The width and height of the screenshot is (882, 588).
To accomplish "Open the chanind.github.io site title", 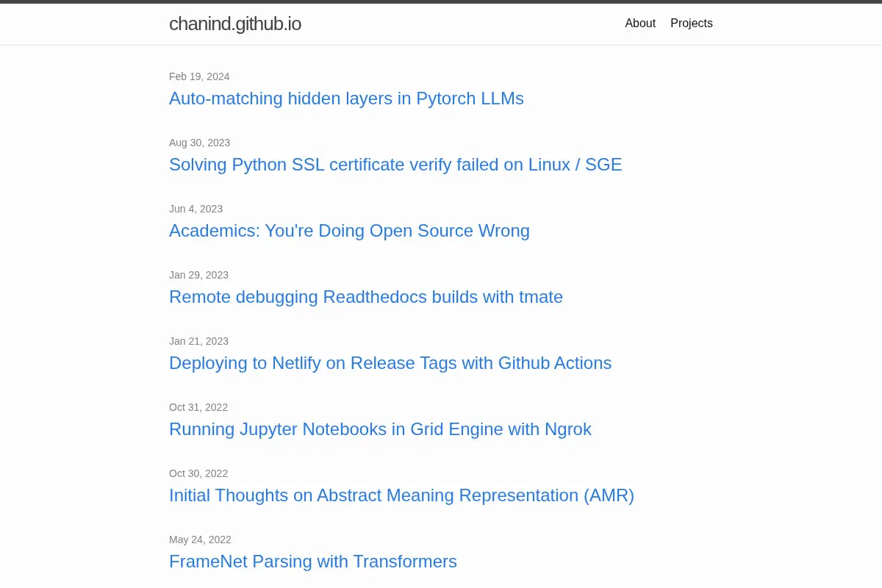I will 235,24.
